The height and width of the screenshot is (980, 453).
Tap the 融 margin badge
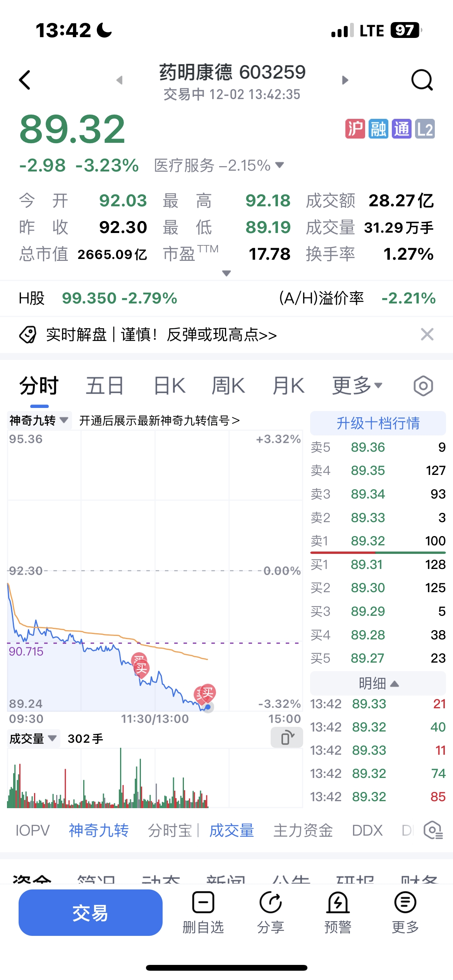coord(378,129)
